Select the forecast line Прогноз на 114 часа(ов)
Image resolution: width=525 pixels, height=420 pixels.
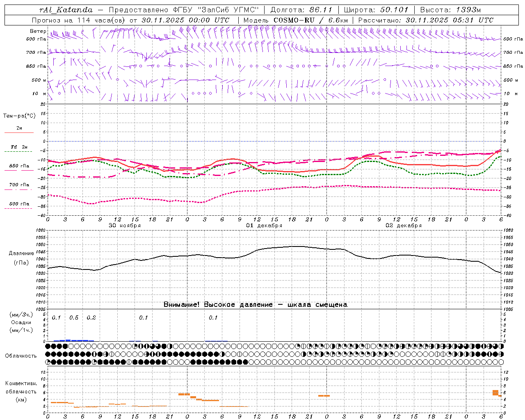click(x=79, y=20)
